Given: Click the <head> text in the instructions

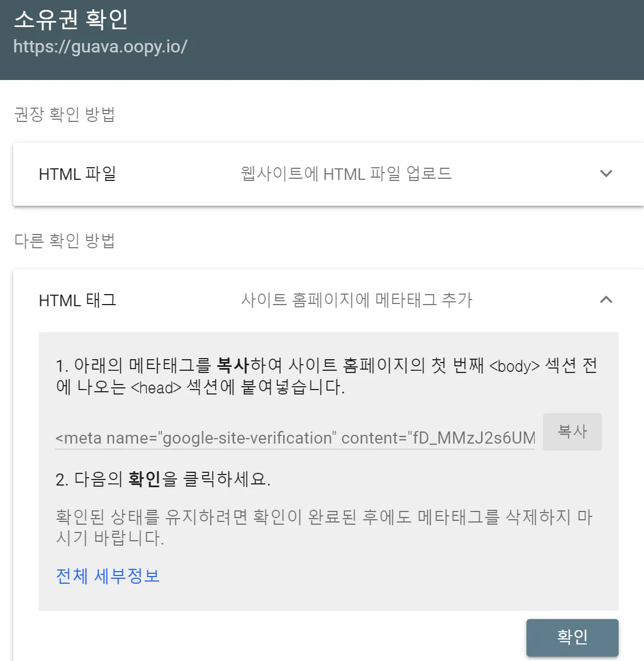Looking at the screenshot, I should tap(156, 387).
